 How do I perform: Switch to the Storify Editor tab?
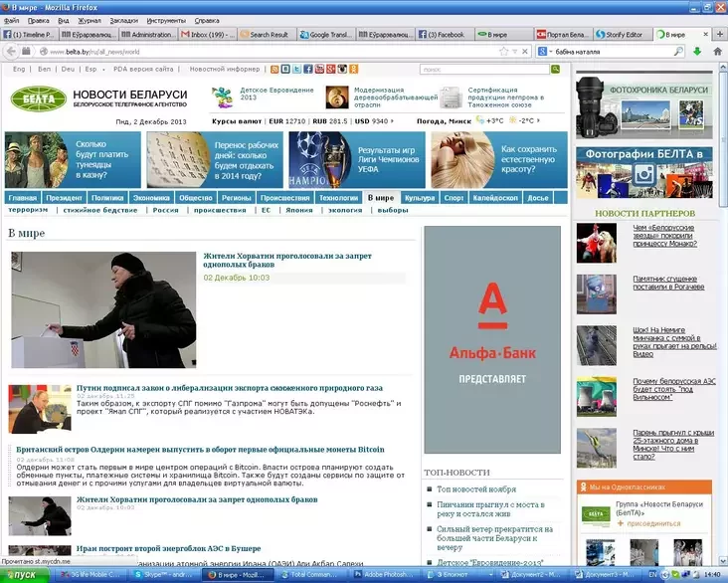(622, 35)
